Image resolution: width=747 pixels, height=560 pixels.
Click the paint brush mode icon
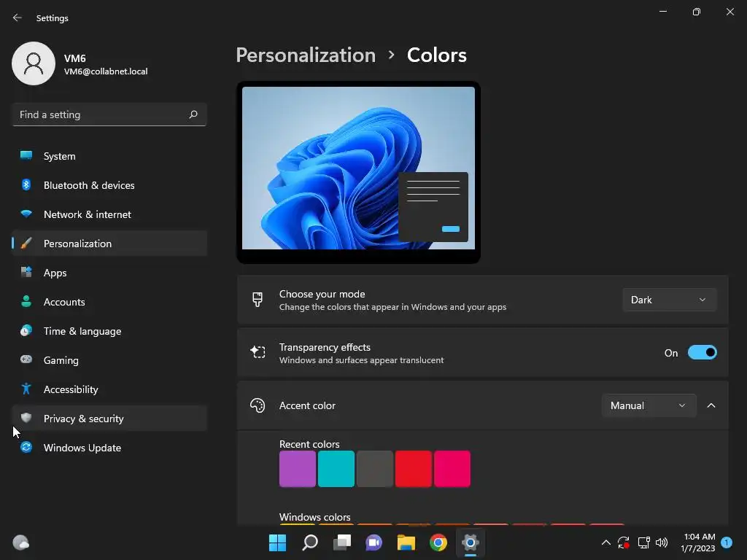(258, 300)
